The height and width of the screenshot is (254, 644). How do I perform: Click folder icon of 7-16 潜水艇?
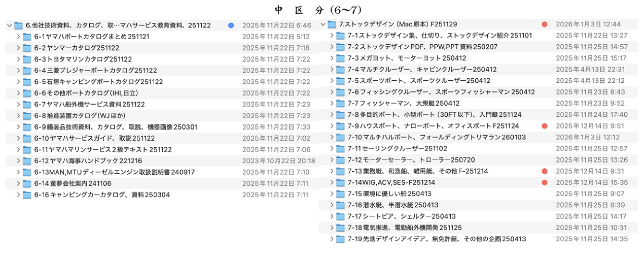(340, 205)
